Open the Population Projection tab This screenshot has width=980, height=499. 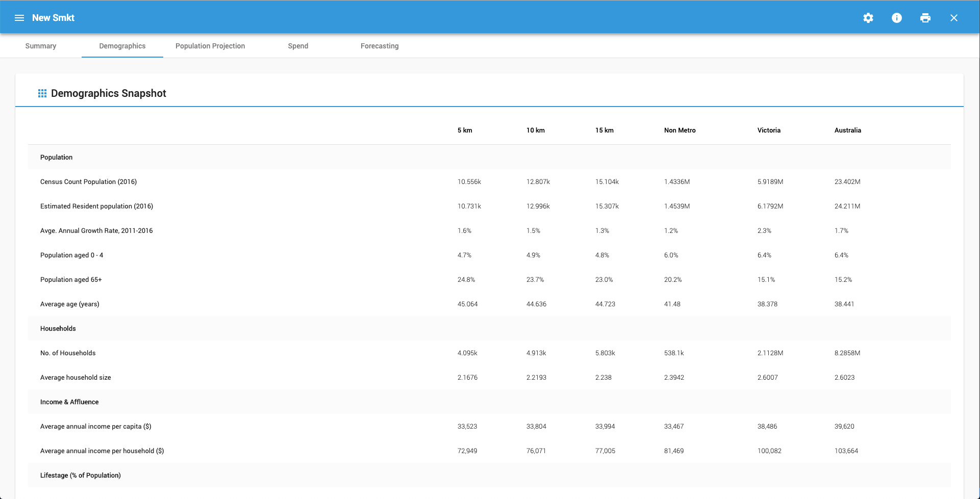pyautogui.click(x=210, y=46)
